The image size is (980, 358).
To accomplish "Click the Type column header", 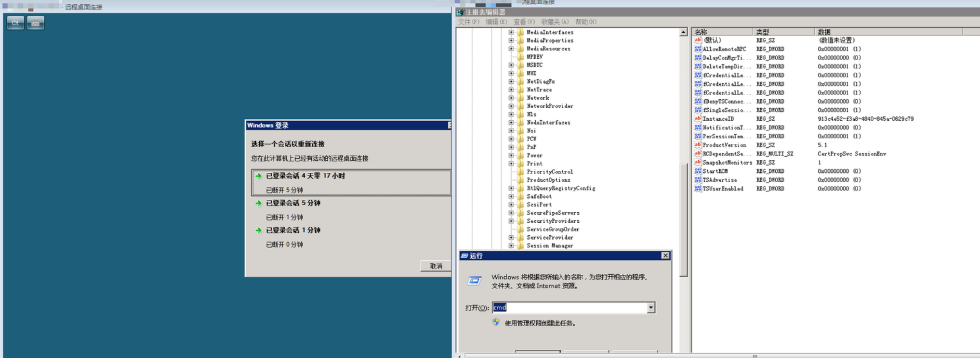I will [x=783, y=32].
